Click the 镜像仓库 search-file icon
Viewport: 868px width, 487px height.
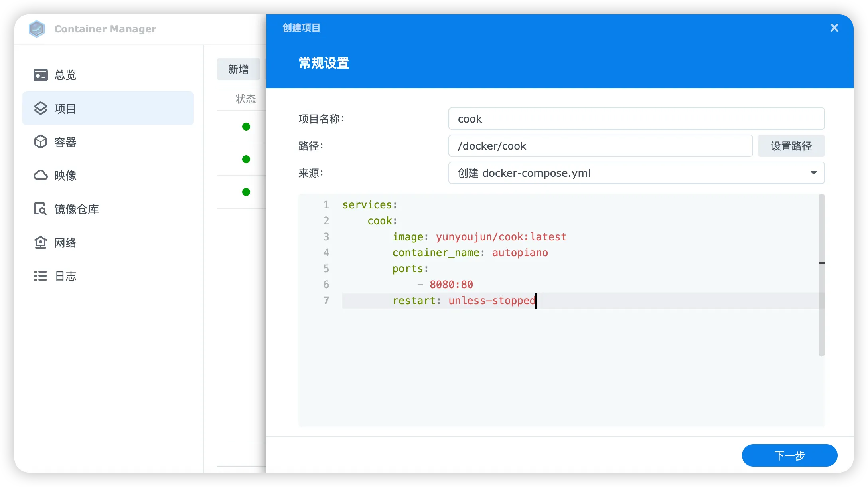click(40, 209)
